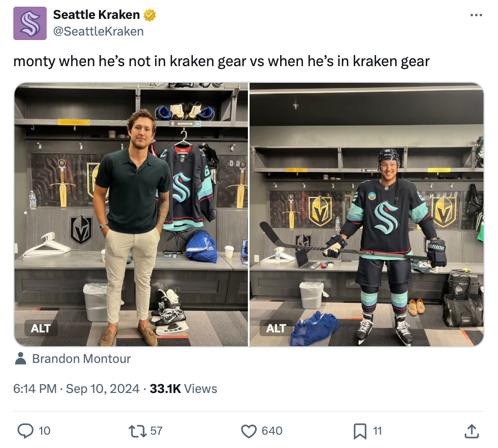Open the 6:14 PM Sep 10, 2024 timestamp
498x448 pixels.
(x=76, y=389)
